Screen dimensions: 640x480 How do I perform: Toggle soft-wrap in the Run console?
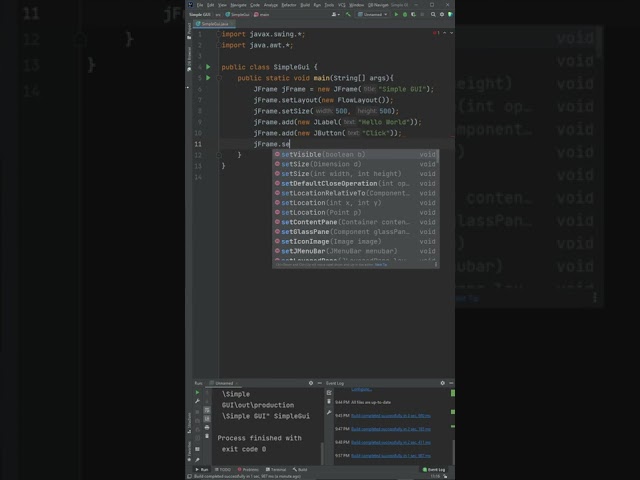[x=207, y=410]
